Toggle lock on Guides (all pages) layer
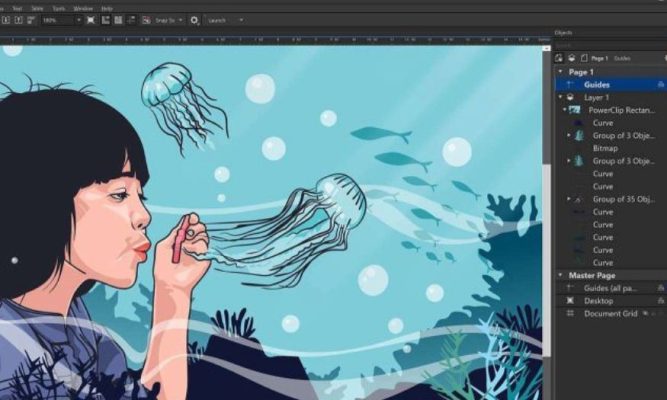667x400 pixels. pos(660,288)
